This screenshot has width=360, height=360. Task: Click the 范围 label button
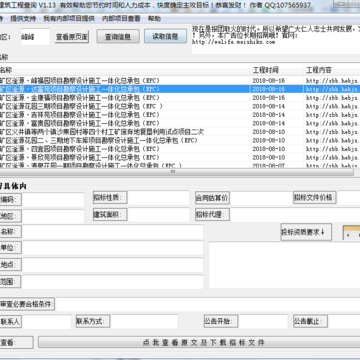(x=10, y=282)
